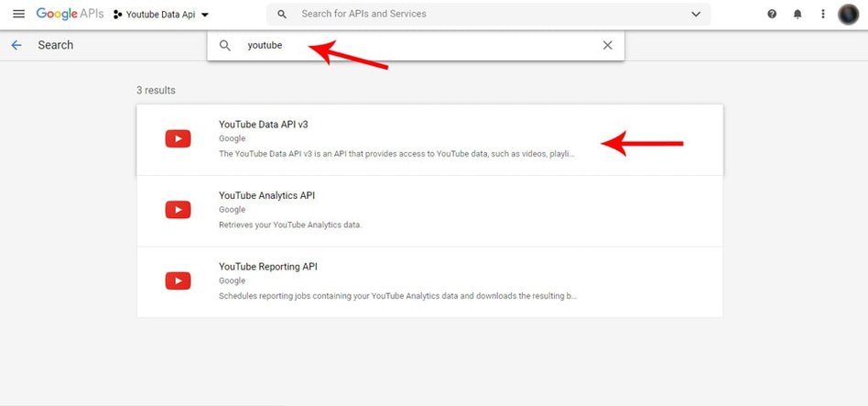Show notifications via the bell icon
Screen dimensions: 868x406
click(x=797, y=15)
